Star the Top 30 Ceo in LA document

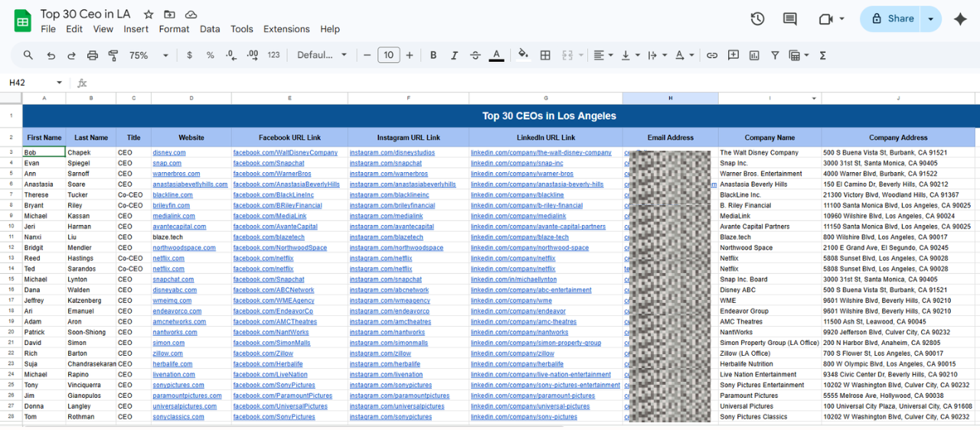pyautogui.click(x=149, y=15)
